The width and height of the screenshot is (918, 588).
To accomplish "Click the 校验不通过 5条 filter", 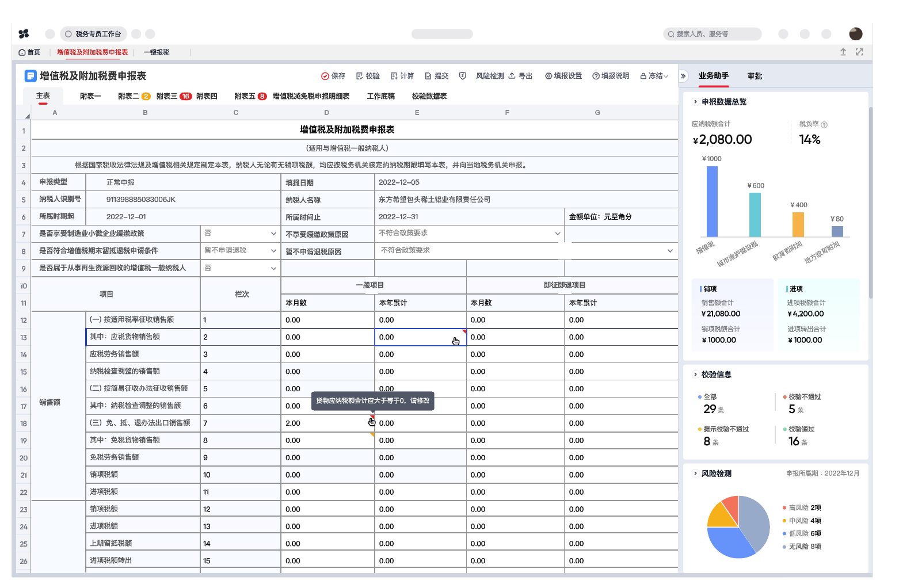I will 802,404.
